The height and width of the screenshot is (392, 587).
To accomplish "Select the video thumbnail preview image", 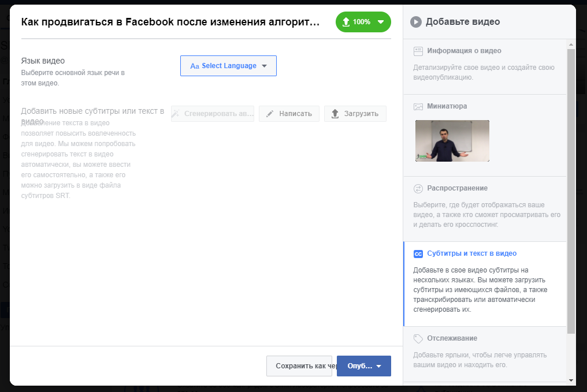I will coord(452,141).
